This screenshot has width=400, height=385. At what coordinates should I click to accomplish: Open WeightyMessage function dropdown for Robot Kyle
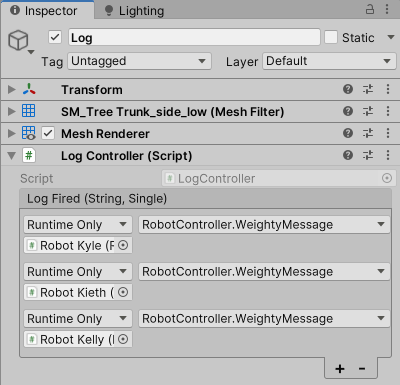coord(264,225)
